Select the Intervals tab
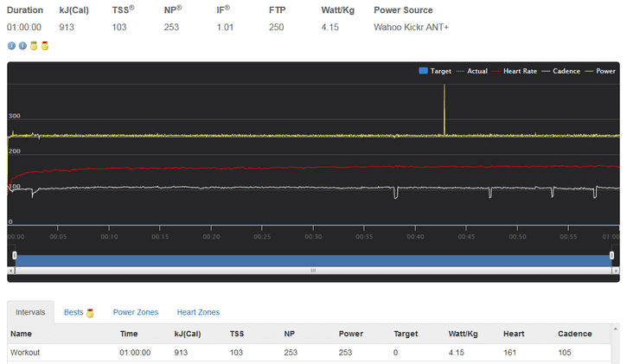The image size is (627, 364). coord(30,312)
